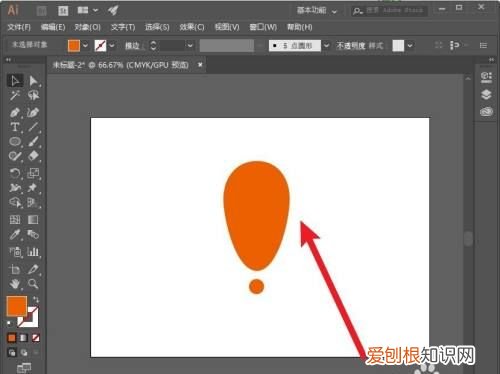
Task: Open the brush definition dropdown (5 点圆形)
Action: click(x=326, y=45)
